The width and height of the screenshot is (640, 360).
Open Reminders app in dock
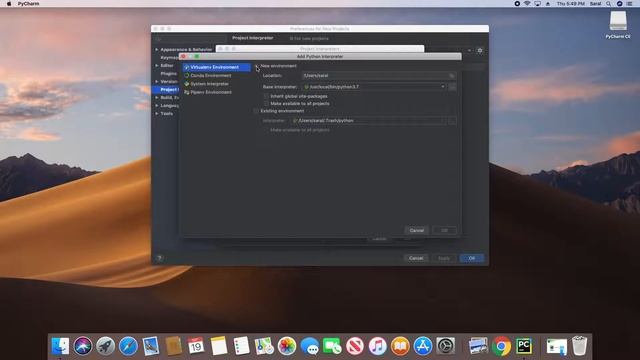point(241,346)
